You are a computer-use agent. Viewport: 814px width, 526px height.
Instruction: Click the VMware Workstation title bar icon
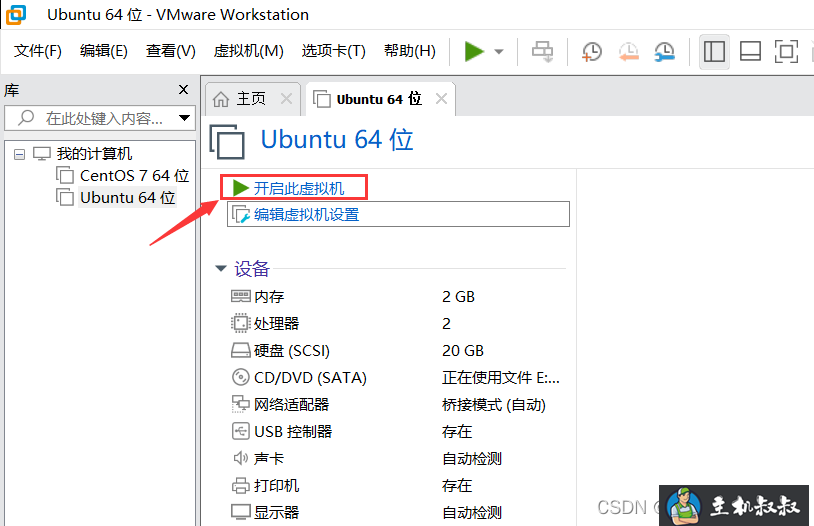click(x=16, y=15)
